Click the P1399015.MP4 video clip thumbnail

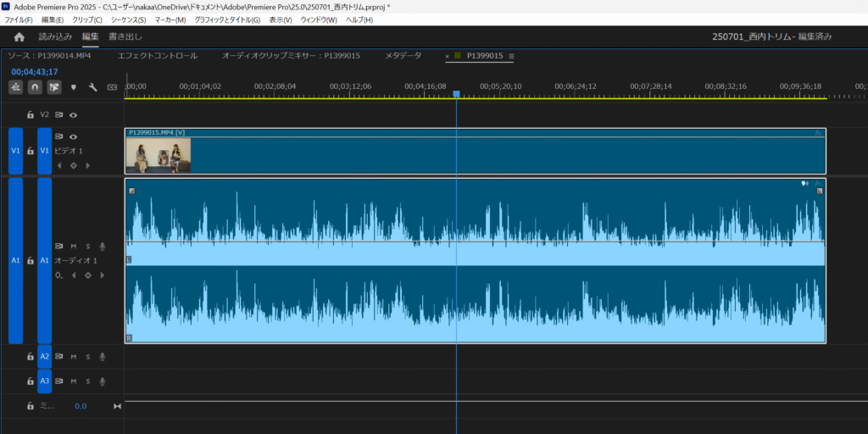pyautogui.click(x=159, y=155)
